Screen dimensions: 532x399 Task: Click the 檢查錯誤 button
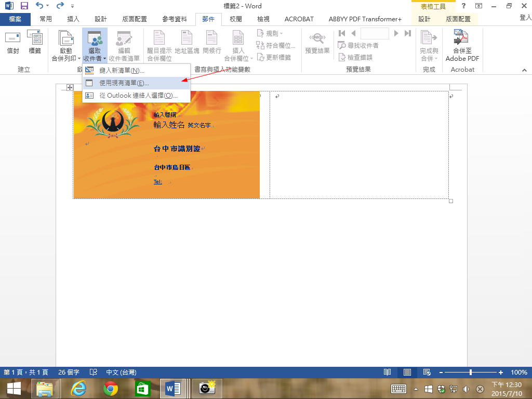[x=355, y=57]
